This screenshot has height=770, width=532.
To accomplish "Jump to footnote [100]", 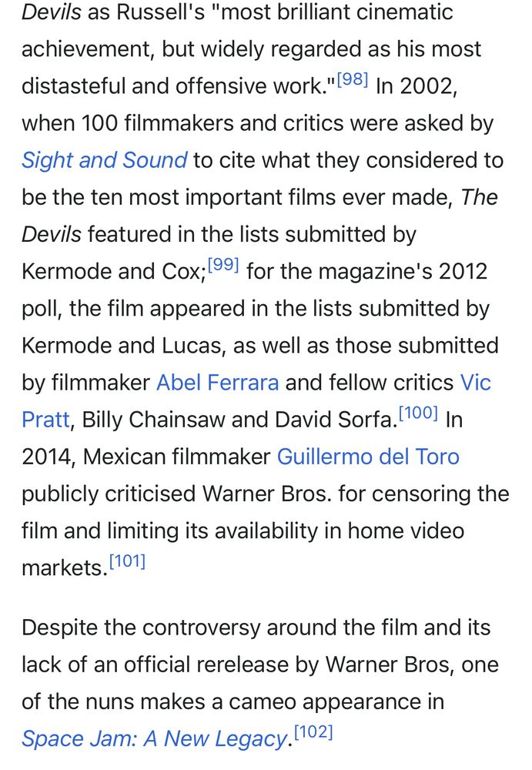I will 417,413.
